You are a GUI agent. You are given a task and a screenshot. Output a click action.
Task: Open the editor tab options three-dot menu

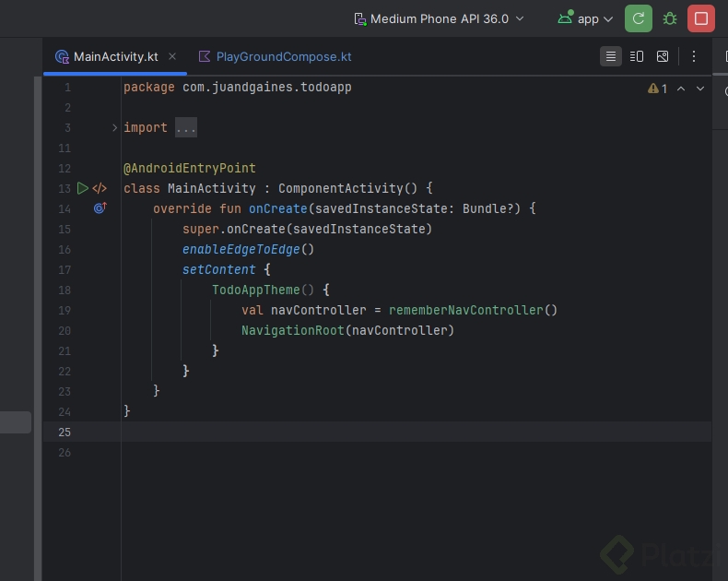[x=694, y=56]
